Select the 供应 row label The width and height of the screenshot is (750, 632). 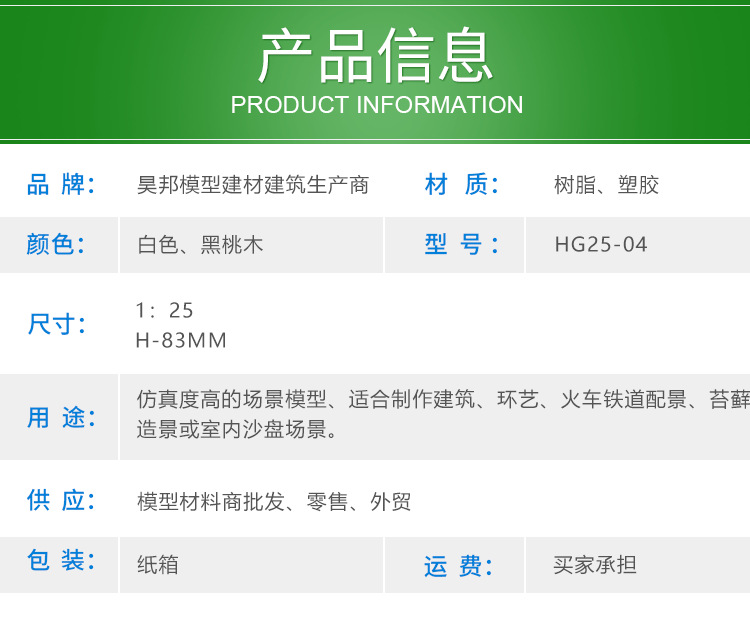(x=60, y=501)
